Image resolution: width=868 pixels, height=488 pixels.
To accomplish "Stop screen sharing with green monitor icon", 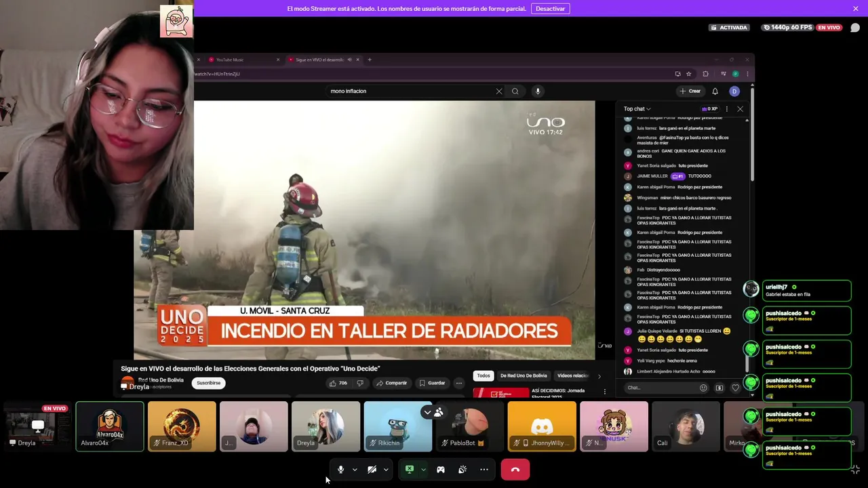I will coord(410,470).
